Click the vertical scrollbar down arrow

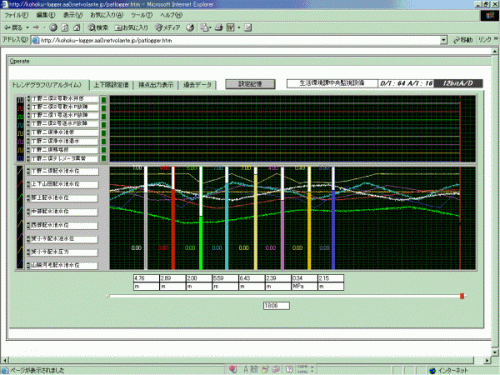(x=495, y=352)
